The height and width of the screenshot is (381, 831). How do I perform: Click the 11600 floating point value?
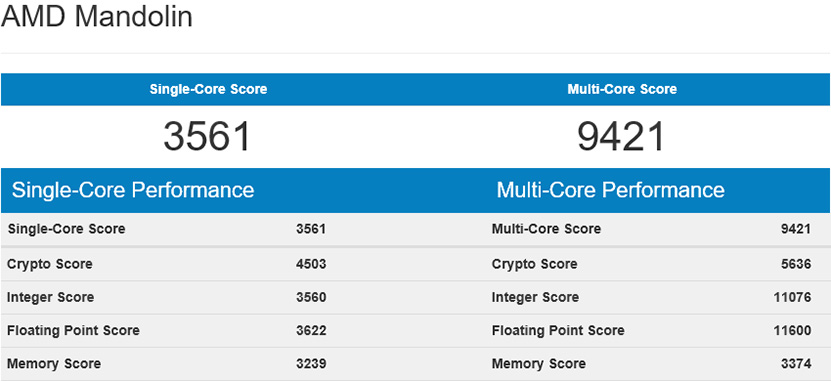tap(792, 331)
